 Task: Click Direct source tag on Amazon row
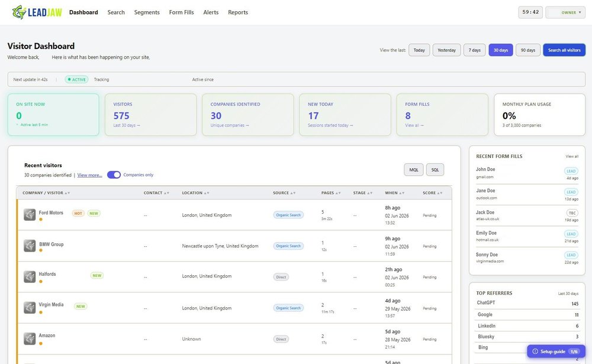281,339
